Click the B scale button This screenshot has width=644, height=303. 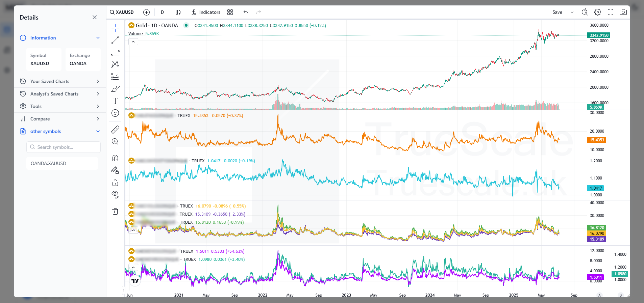click(621, 295)
